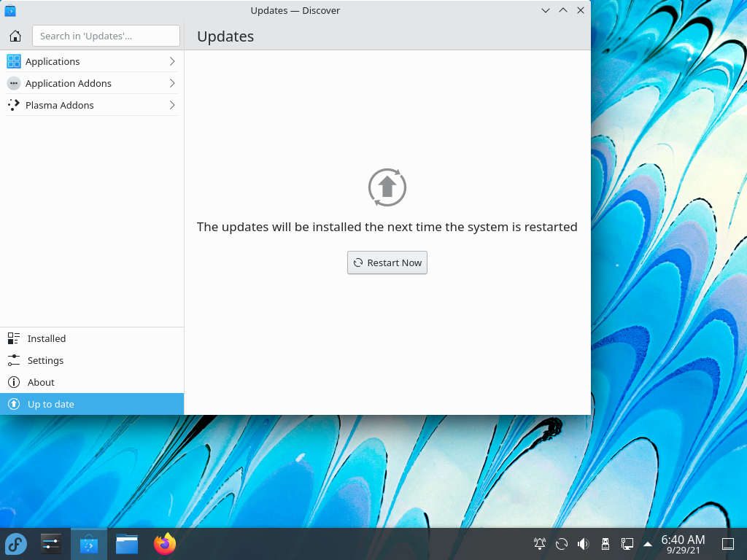Open Discover Settings page

click(x=91, y=360)
